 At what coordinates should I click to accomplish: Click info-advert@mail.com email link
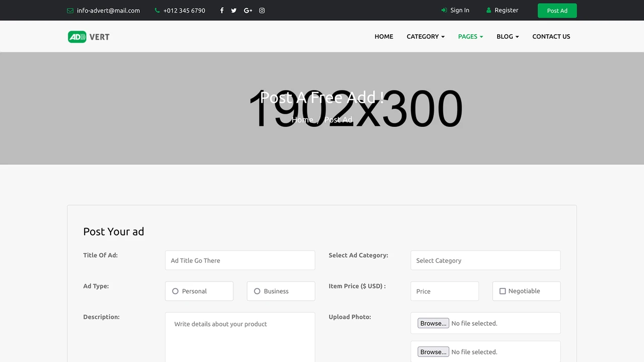(x=108, y=11)
